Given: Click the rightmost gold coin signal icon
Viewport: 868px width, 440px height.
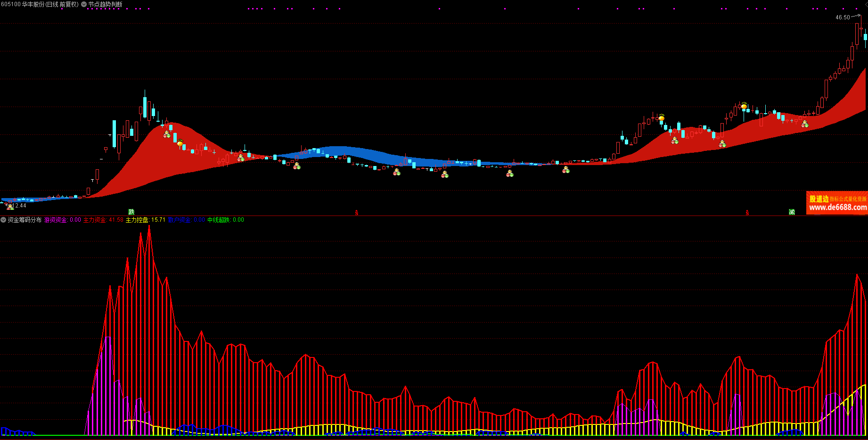Looking at the screenshot, I should point(744,106).
